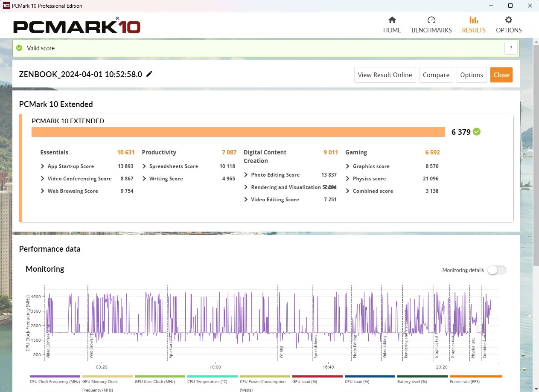Switch to the Results tab
This screenshot has height=392, width=539.
473,25
